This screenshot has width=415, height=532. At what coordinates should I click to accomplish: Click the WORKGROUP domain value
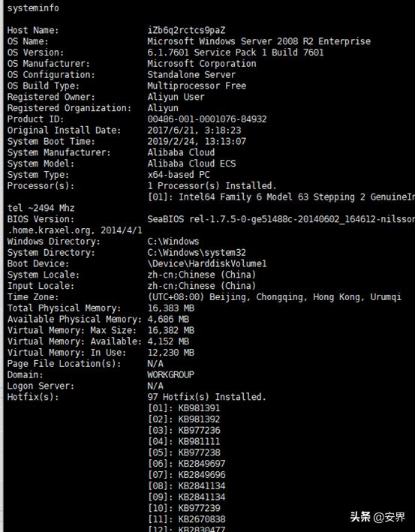(x=170, y=375)
